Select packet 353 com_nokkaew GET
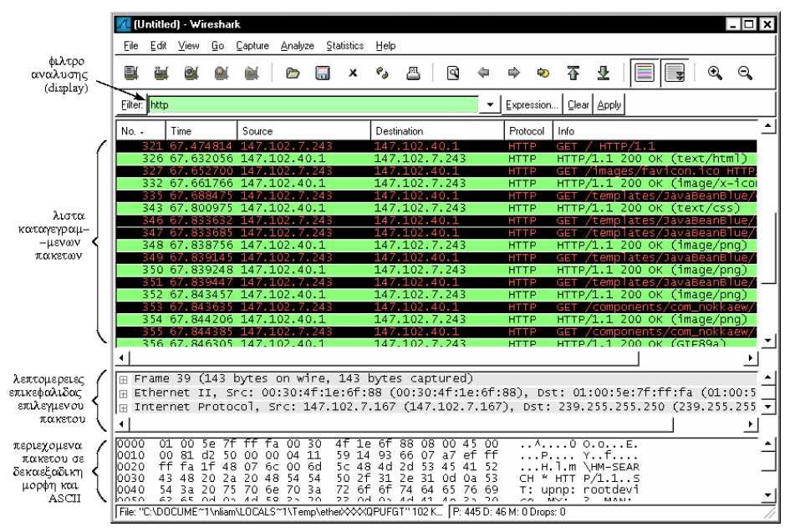800x532 pixels. click(436, 307)
